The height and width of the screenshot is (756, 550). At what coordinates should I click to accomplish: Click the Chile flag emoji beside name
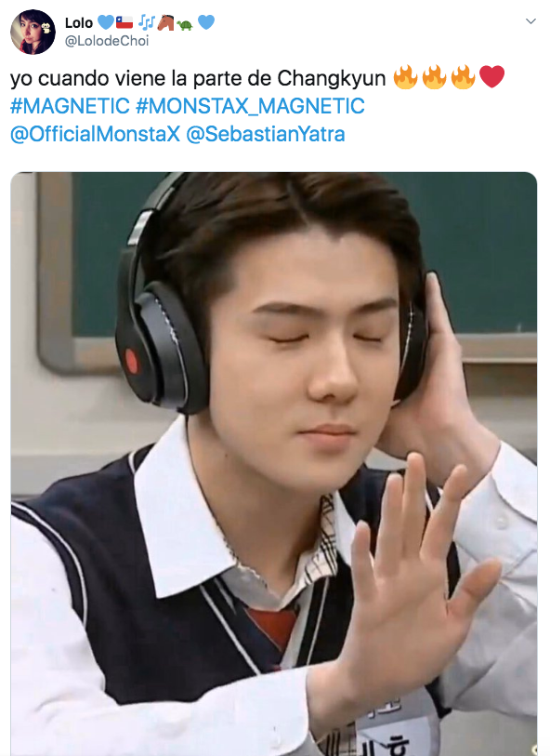[x=124, y=22]
